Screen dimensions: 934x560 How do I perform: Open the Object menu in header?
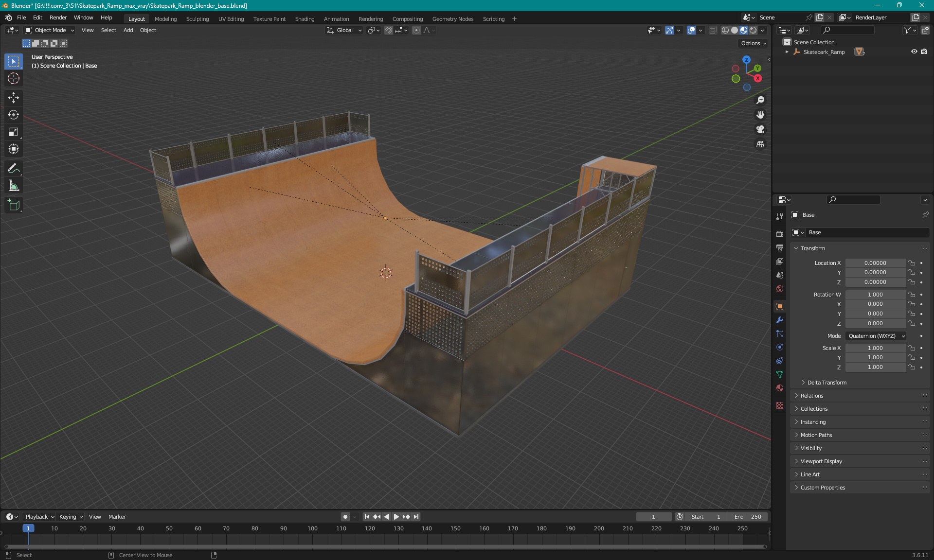coord(148,30)
